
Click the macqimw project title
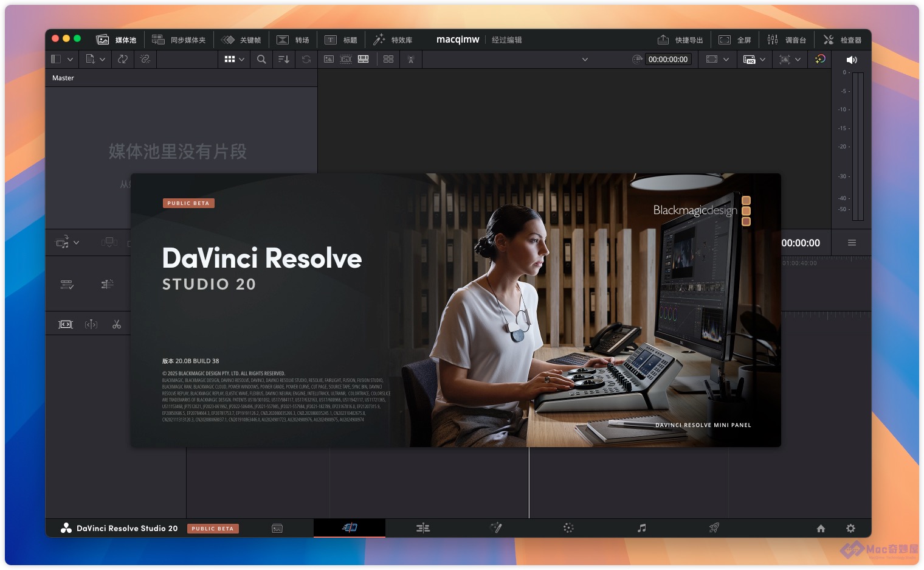click(458, 40)
